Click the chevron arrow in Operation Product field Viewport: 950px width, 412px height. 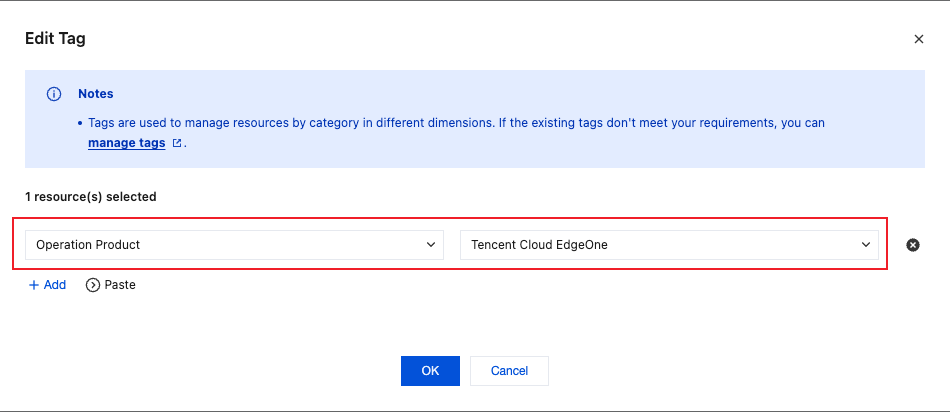(x=431, y=244)
